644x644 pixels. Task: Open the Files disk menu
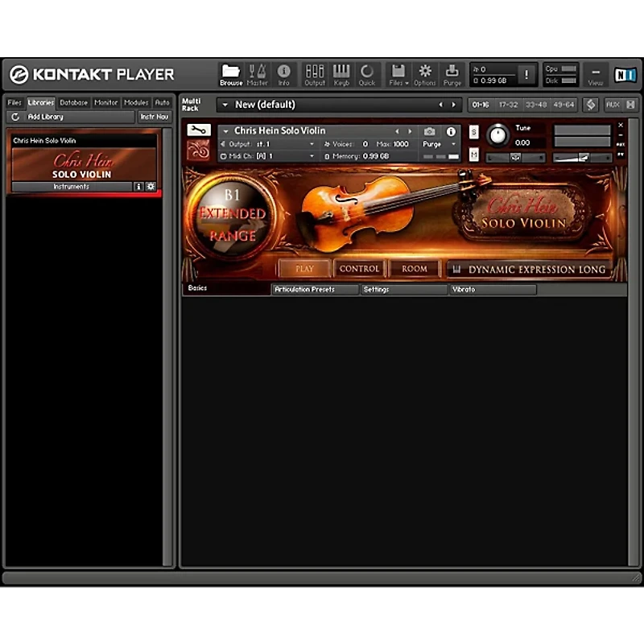[398, 75]
